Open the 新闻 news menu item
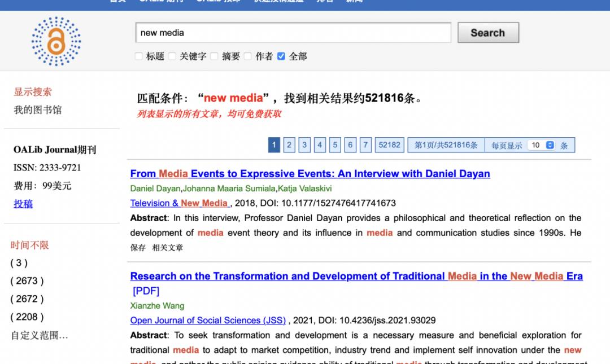This screenshot has width=610, height=364. [354, 1]
